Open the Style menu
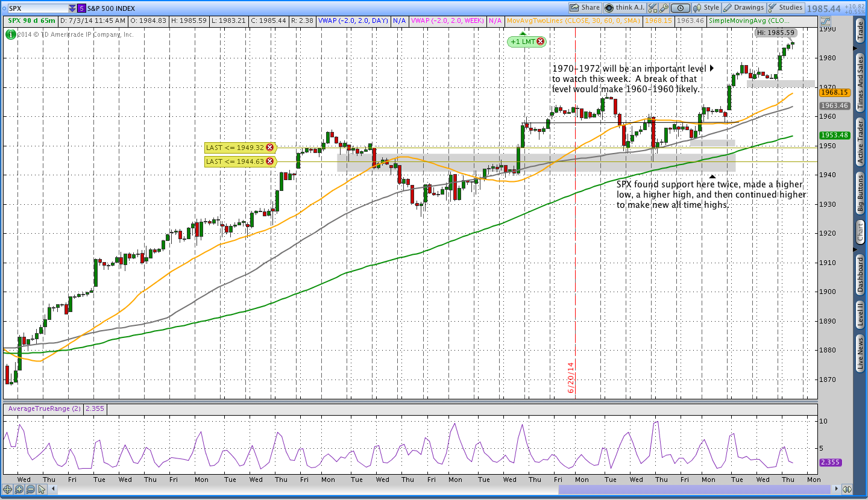Screen dimensions: 868x500 706,8
